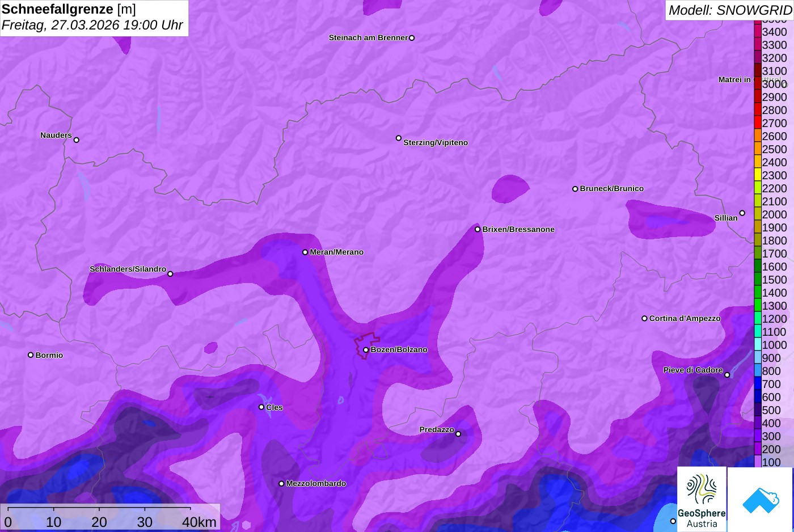Click the Mezzolombardo marker dot
794x532 pixels.
pos(281,484)
